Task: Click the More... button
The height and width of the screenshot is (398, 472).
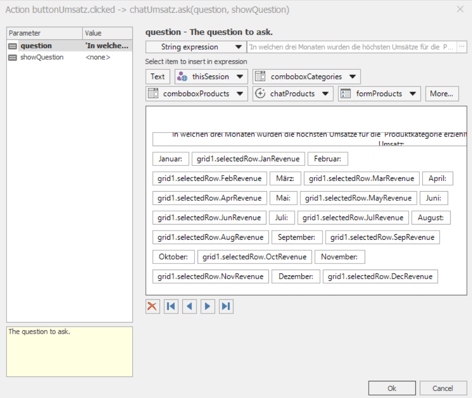Action: 442,94
